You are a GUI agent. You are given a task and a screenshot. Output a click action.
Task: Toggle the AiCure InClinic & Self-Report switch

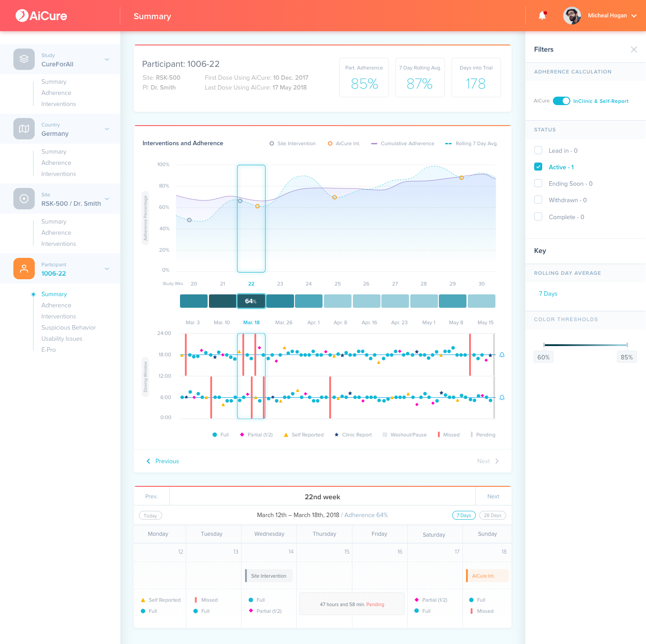pos(561,101)
